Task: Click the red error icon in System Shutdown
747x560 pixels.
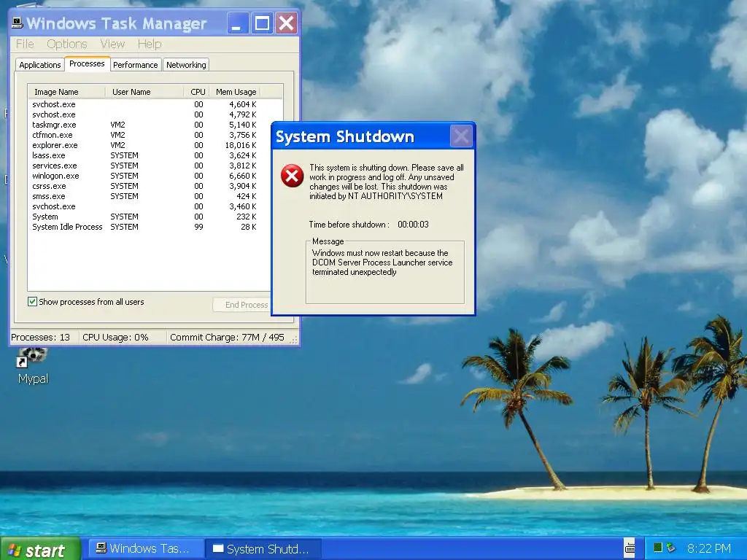Action: tap(292, 176)
